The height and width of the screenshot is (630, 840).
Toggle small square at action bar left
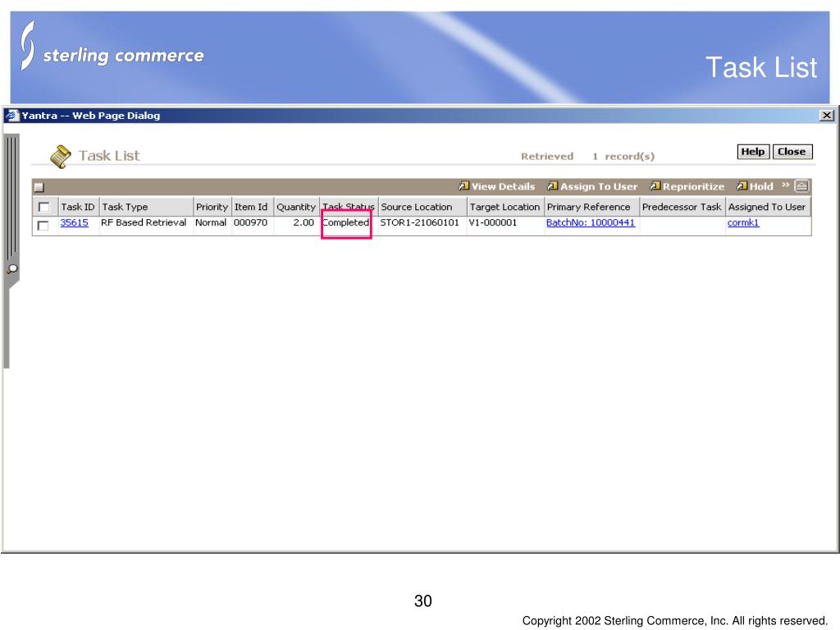tap(39, 188)
